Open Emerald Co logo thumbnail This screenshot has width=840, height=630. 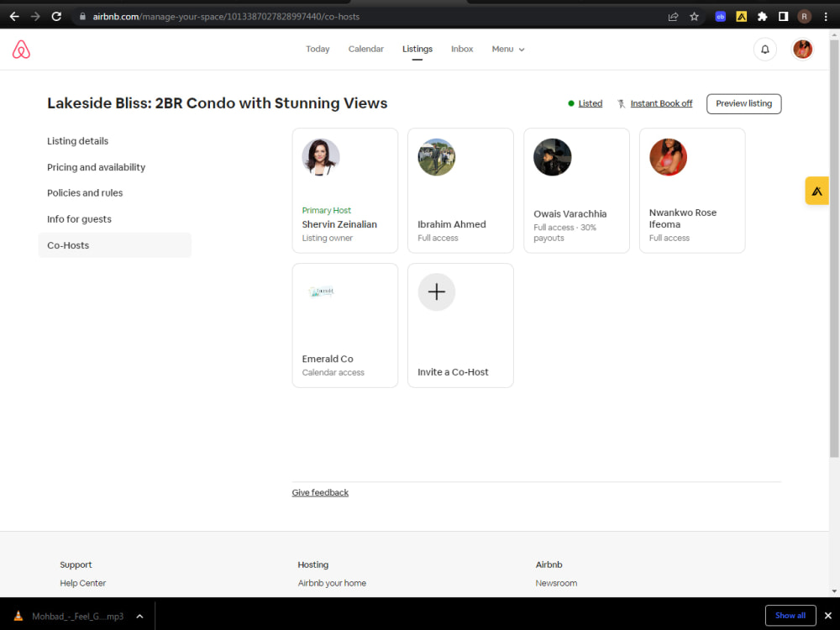[321, 291]
